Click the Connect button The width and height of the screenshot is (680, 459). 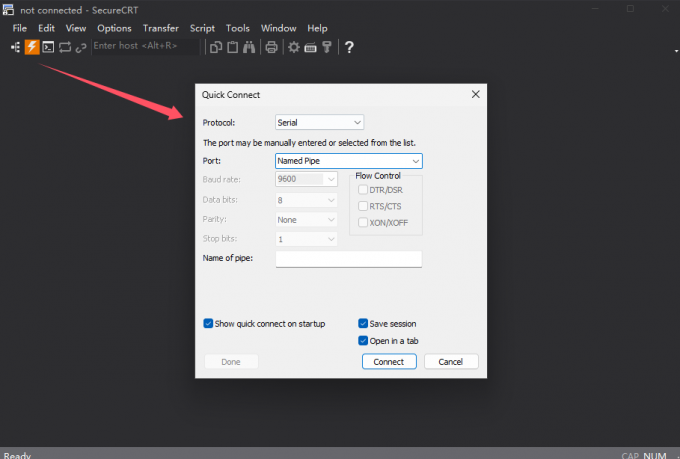[x=389, y=361]
